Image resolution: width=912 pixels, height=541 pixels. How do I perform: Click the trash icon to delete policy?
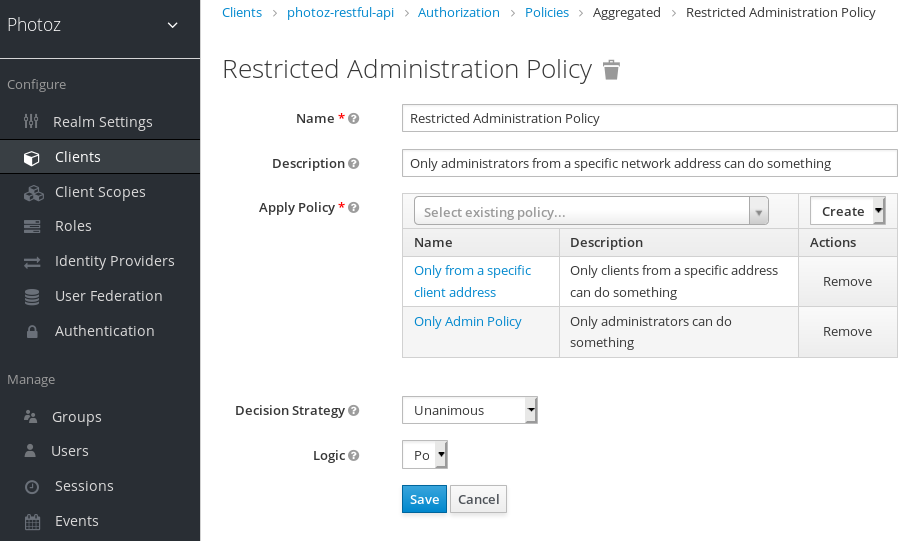pos(612,70)
